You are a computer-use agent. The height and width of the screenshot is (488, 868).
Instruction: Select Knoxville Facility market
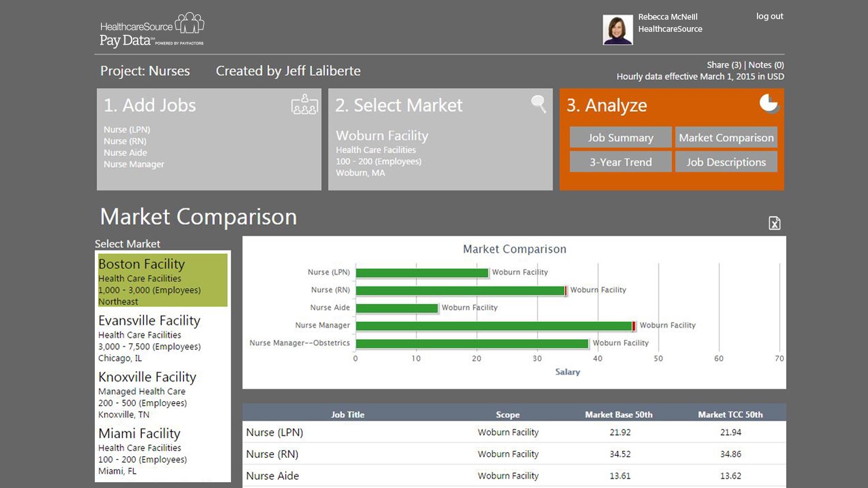[163, 395]
